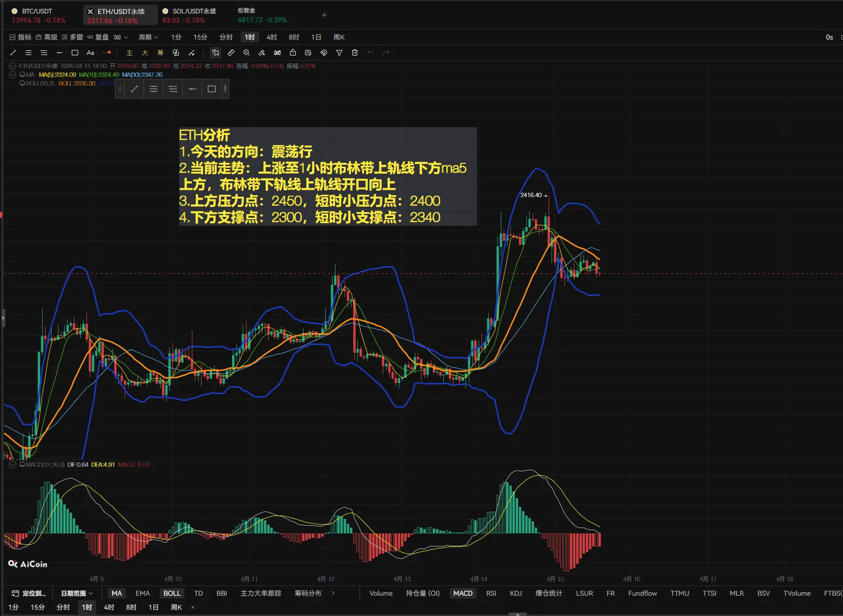Toggle the RSI sub-indicator
The height and width of the screenshot is (616, 843).
coord(491,593)
